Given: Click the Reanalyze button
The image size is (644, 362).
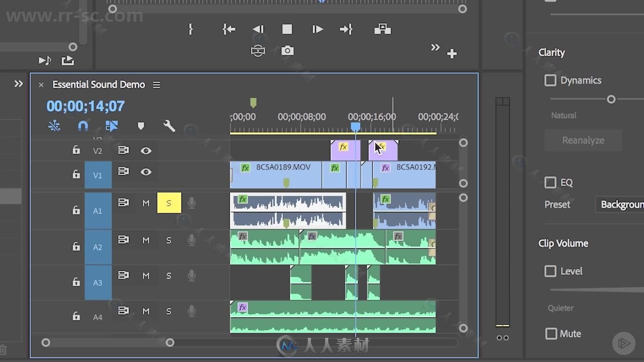Looking at the screenshot, I should pos(583,140).
